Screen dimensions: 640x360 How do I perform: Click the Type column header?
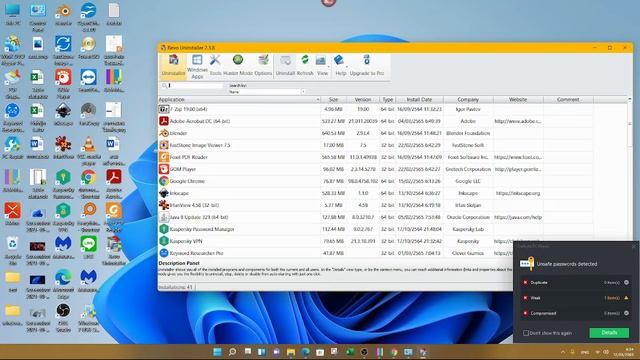coord(387,100)
